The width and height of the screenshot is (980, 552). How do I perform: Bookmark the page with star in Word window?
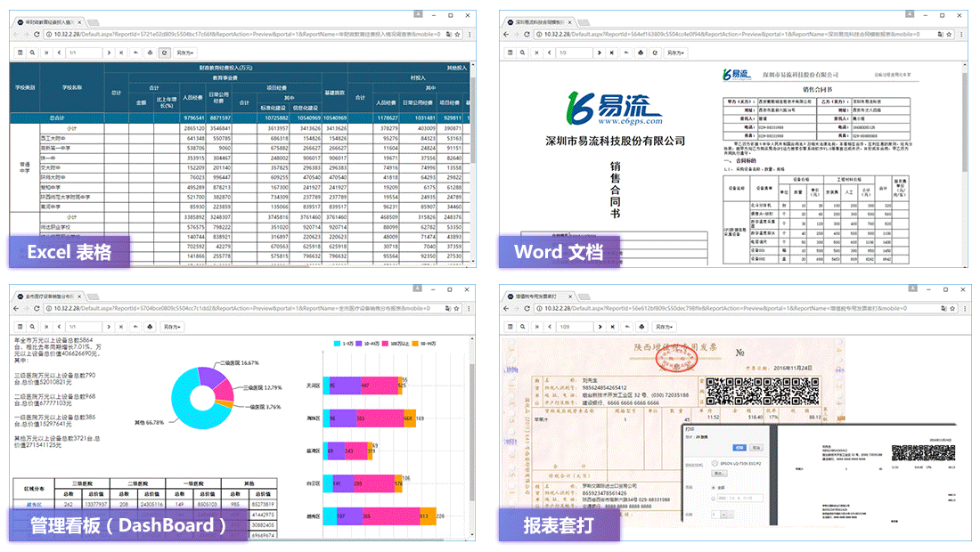tap(949, 35)
